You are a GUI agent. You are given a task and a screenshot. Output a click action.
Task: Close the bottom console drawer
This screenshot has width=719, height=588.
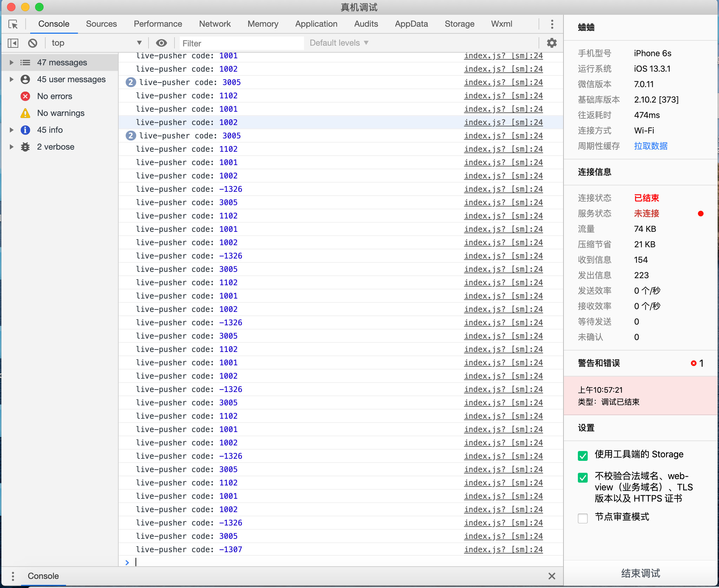(x=552, y=576)
